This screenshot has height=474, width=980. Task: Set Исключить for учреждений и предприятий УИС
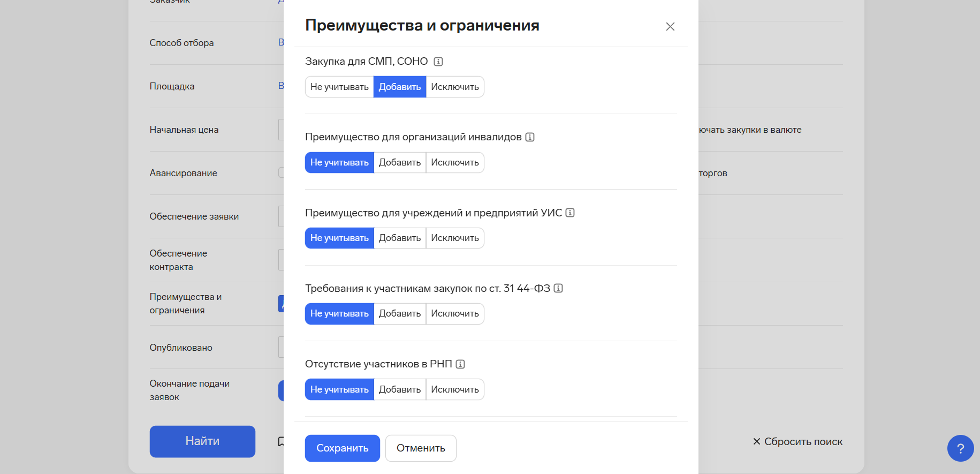pos(455,238)
